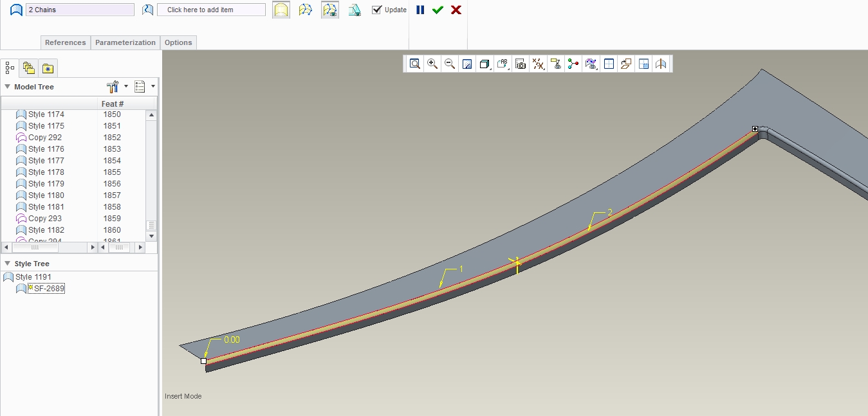
Task: Click the view manager camera icon
Action: 521,64
